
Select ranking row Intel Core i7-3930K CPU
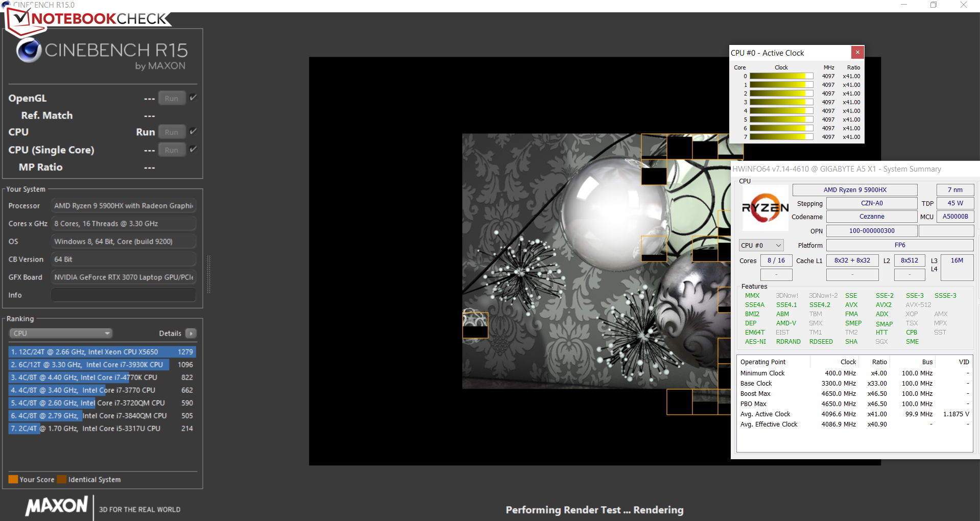(x=102, y=365)
